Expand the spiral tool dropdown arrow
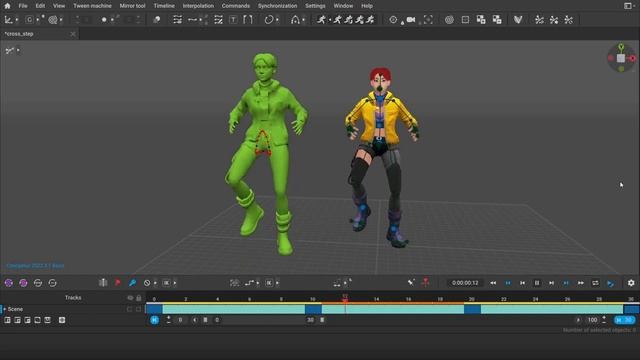 coord(61,20)
